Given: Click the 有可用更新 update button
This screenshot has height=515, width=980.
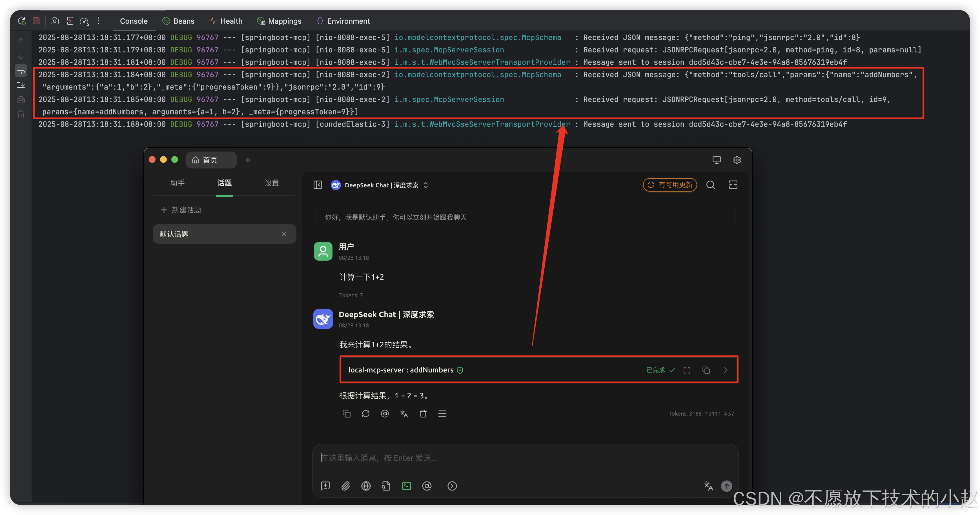Looking at the screenshot, I should point(670,185).
